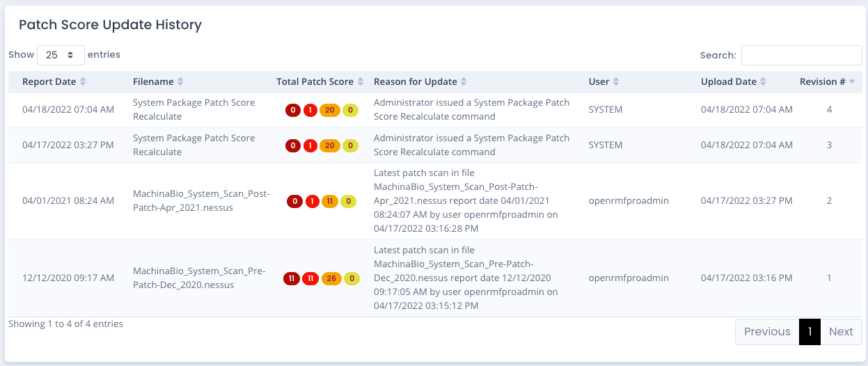Click red badge 1 in revision 2 row
This screenshot has width=868, height=366.
click(311, 201)
